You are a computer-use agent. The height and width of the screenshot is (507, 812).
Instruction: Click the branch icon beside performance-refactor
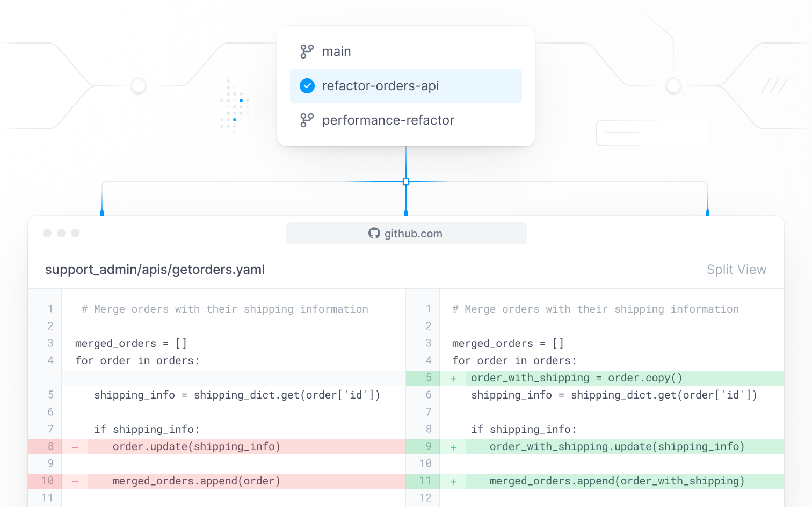(307, 120)
